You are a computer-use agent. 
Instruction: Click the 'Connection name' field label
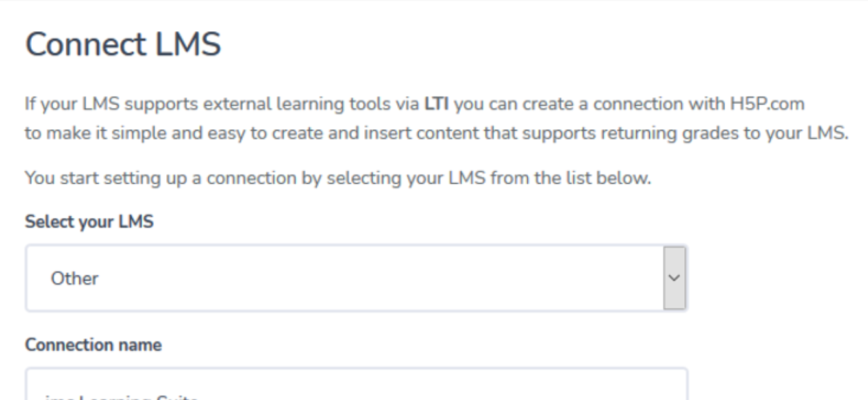93,347
